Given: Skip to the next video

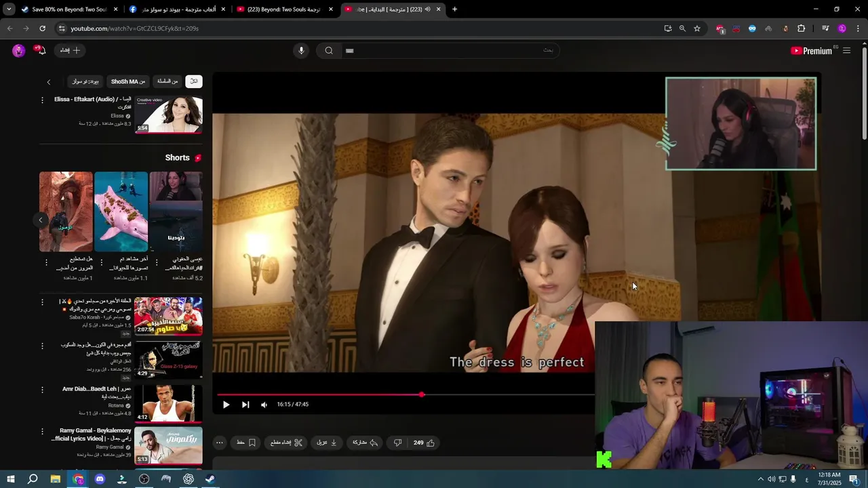Looking at the screenshot, I should coord(245,405).
